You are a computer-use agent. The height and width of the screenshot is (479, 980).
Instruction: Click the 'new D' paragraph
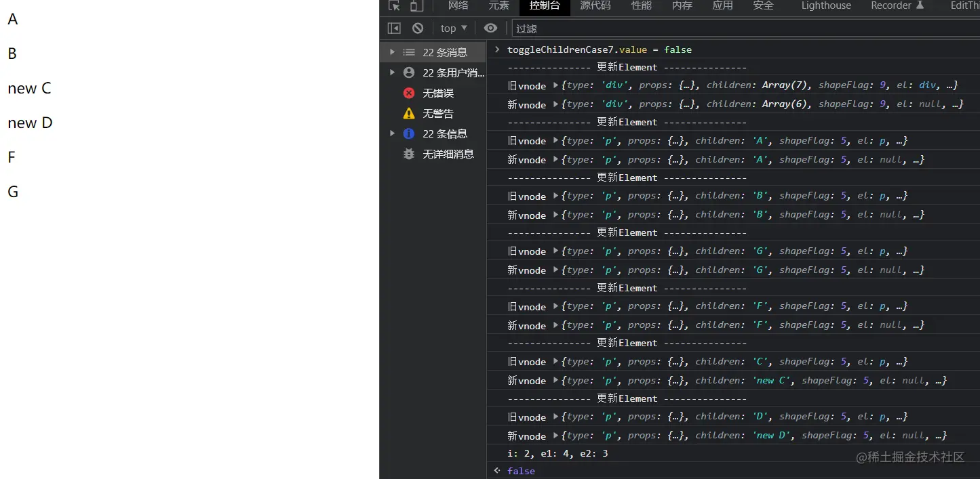(x=30, y=123)
